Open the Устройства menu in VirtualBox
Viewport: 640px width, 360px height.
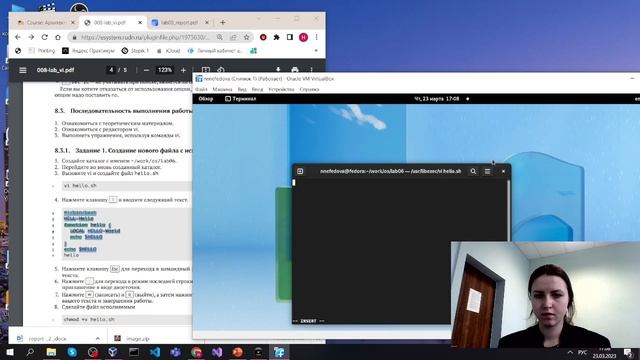(281, 89)
